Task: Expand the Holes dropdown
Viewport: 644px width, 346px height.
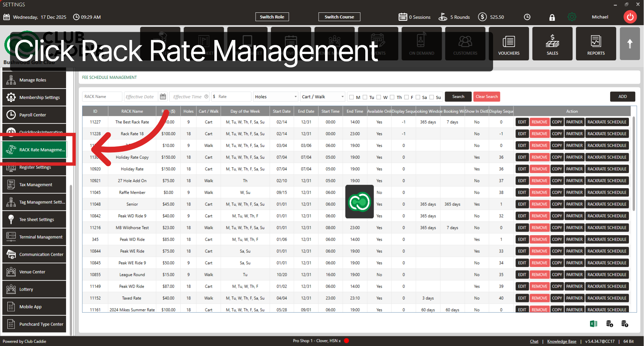Action: click(x=275, y=97)
